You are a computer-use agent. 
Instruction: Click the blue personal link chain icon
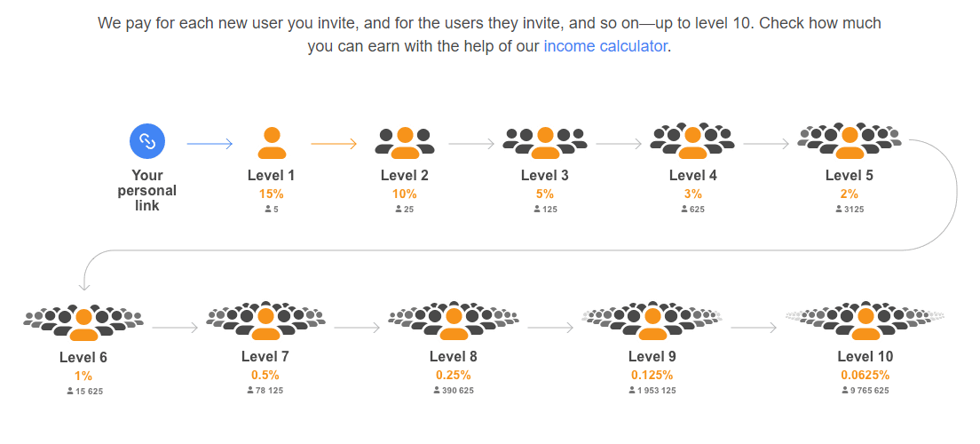(146, 141)
